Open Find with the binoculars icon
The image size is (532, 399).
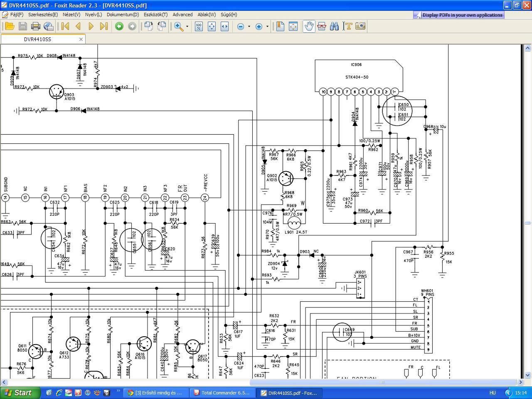[x=335, y=26]
